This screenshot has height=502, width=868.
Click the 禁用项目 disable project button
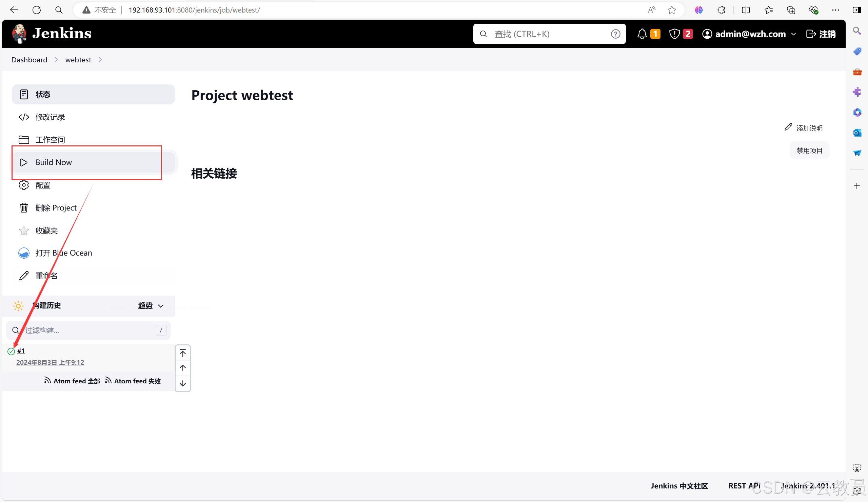point(809,150)
